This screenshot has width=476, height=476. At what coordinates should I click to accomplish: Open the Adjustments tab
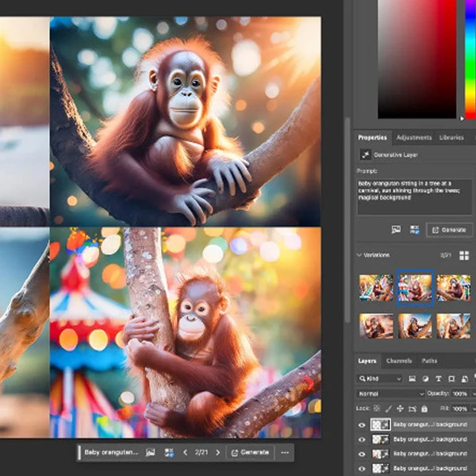[413, 137]
